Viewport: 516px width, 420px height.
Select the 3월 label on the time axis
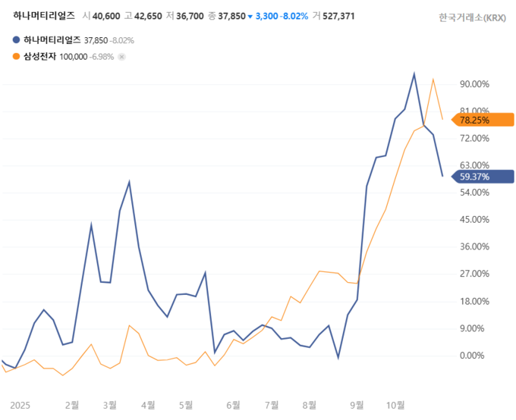point(109,405)
